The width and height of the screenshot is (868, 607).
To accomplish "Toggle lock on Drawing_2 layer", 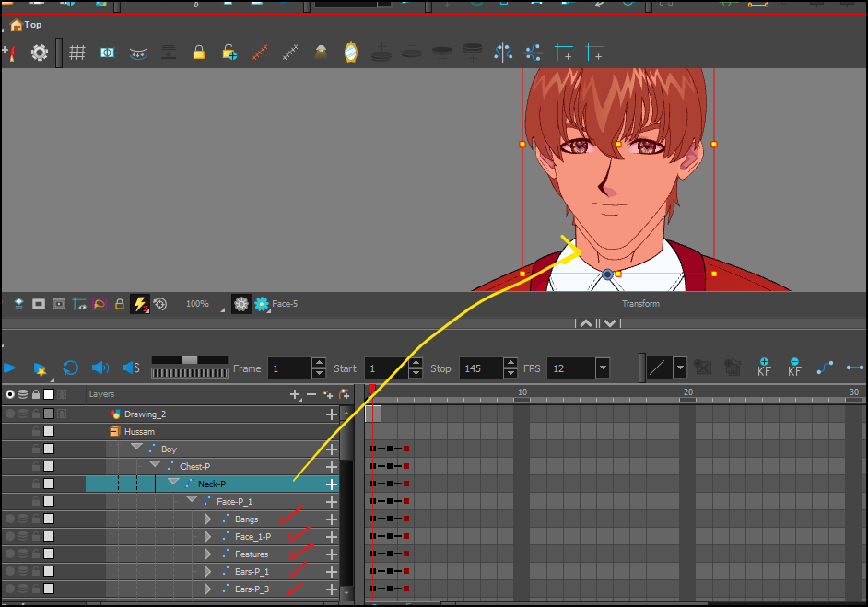I will (36, 414).
